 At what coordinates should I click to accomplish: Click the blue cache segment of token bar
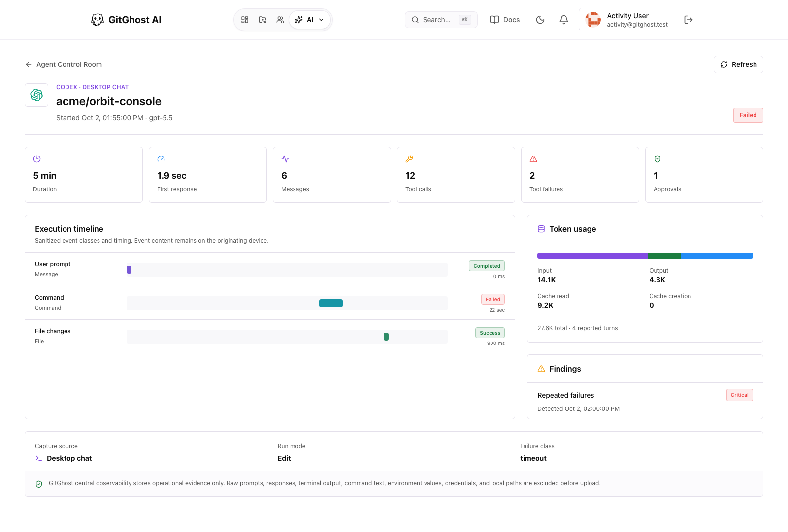click(x=717, y=256)
